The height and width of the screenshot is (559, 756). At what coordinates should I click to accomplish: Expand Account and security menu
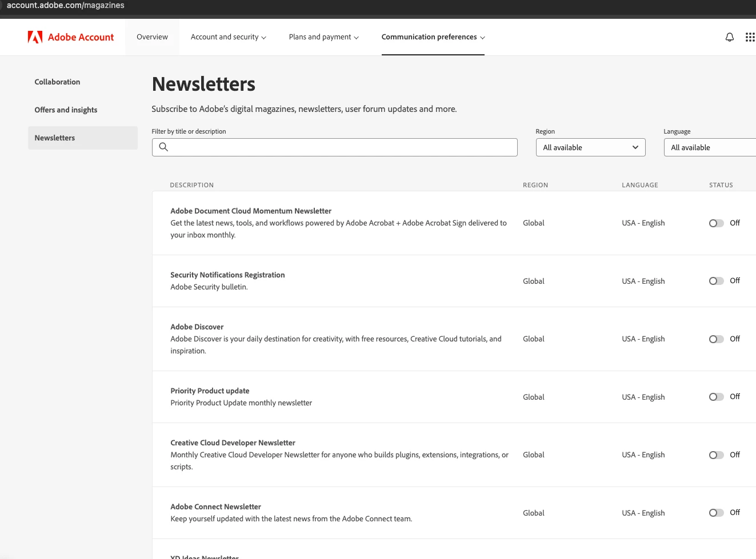[x=228, y=37]
